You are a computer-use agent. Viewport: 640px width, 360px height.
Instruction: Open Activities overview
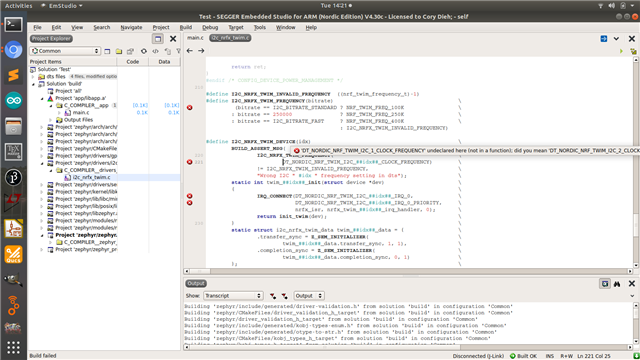click(18, 6)
